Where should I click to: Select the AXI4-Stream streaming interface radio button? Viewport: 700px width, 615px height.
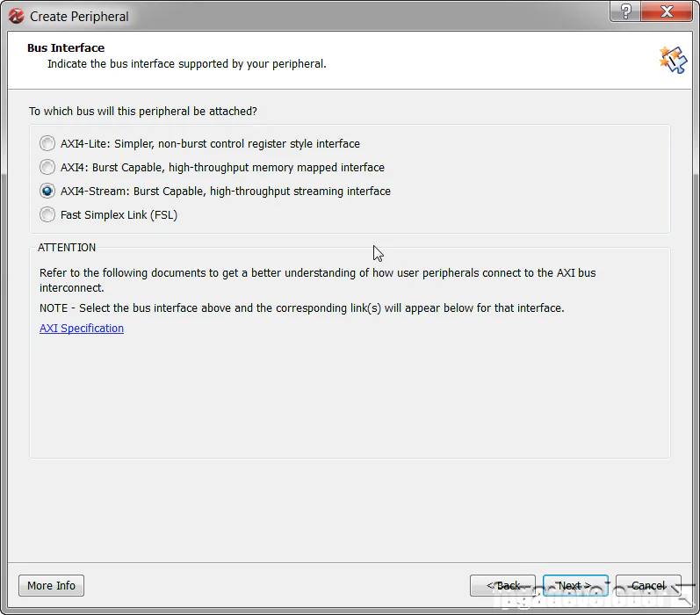tap(47, 192)
